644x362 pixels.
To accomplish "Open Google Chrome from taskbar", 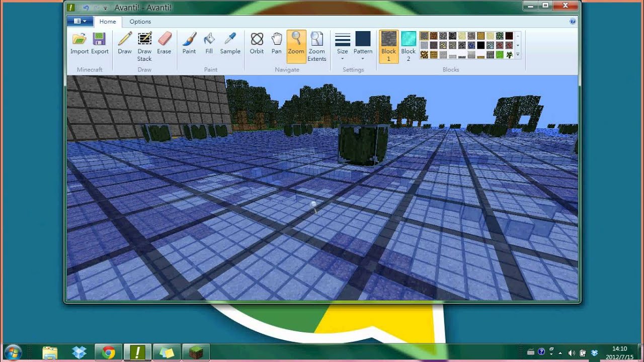I will (108, 353).
